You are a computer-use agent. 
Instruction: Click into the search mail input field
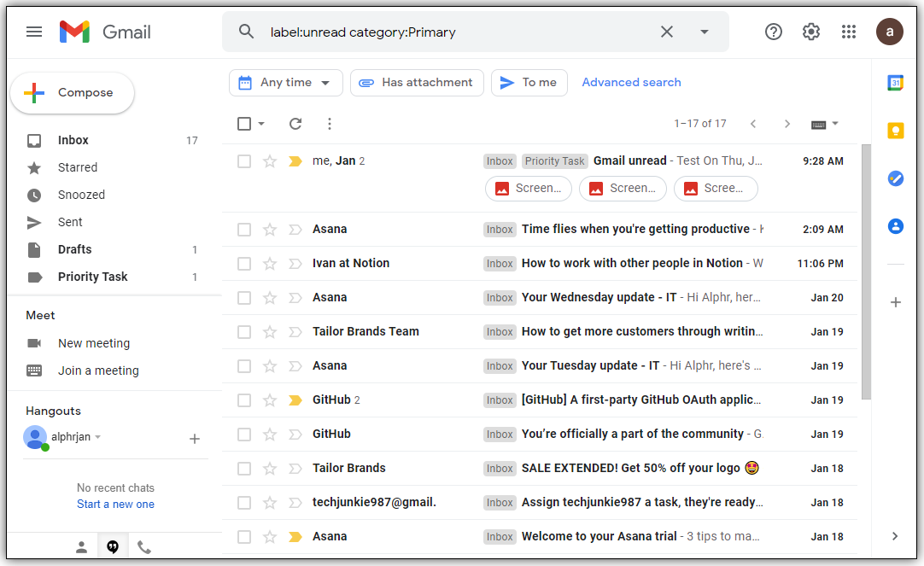459,32
